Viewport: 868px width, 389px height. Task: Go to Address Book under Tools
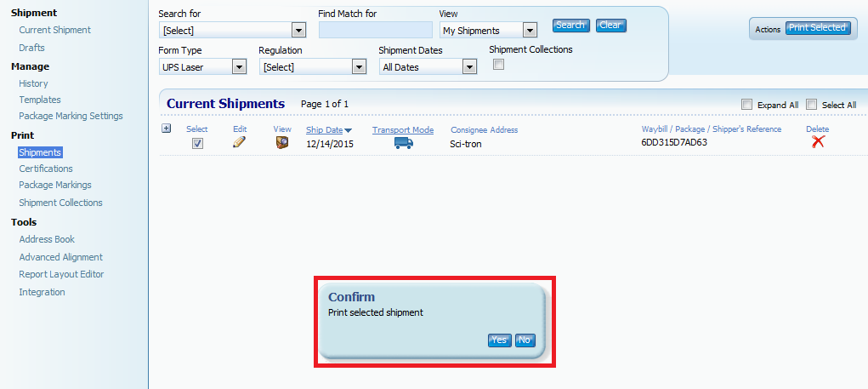coord(47,239)
